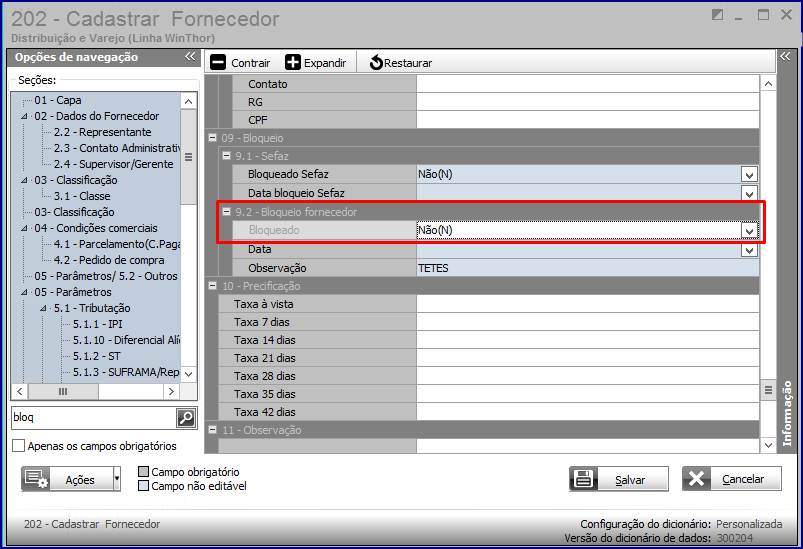Collapse 5.1 - Tributação tree node
This screenshot has height=549, width=803.
[x=44, y=308]
